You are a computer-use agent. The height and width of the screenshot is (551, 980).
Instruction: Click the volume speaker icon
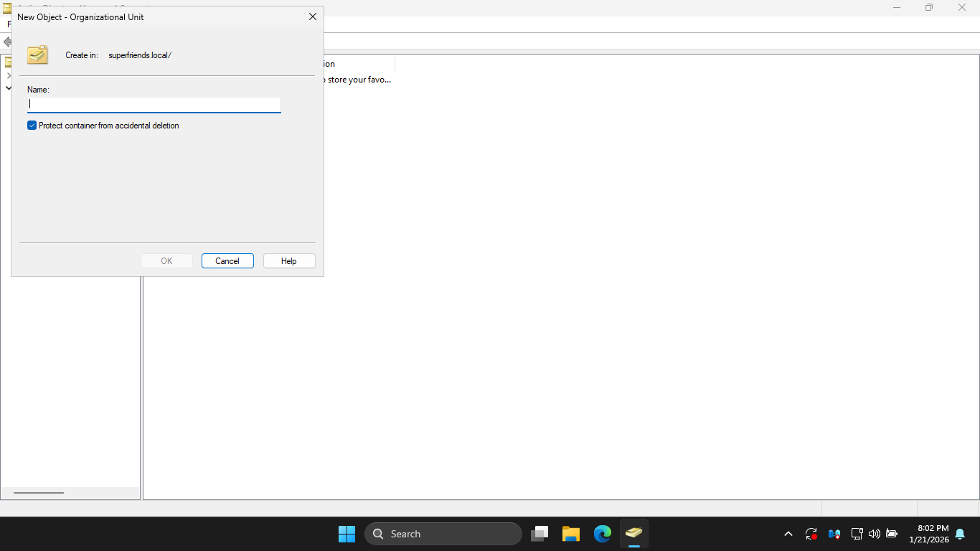pyautogui.click(x=874, y=534)
